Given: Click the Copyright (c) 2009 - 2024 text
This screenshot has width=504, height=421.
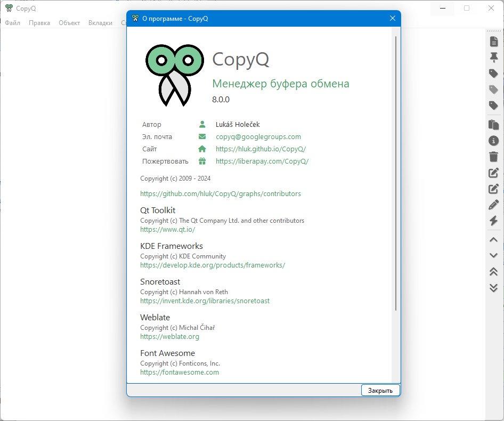Looking at the screenshot, I should point(175,179).
